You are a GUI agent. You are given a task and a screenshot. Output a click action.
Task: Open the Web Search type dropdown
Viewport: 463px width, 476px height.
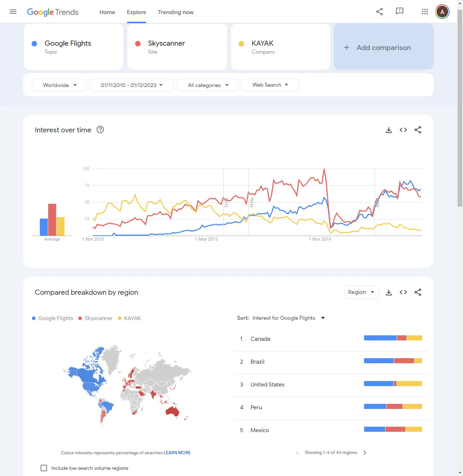270,85
